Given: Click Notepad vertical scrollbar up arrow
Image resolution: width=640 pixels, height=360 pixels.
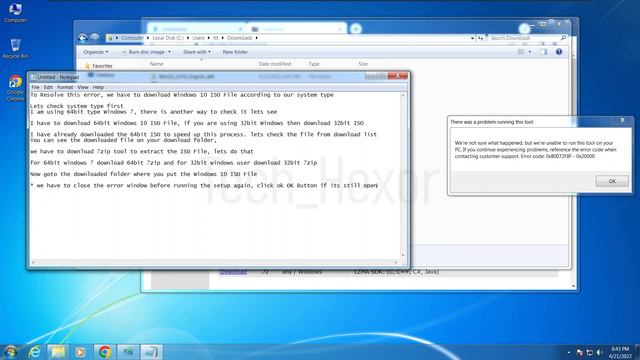Looking at the screenshot, I should (403, 96).
